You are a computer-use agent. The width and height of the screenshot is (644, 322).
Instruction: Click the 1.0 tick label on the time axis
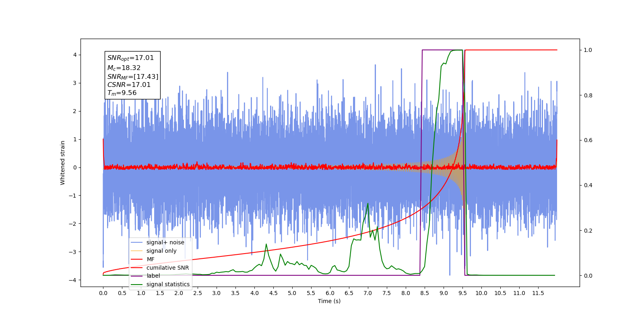(141, 293)
